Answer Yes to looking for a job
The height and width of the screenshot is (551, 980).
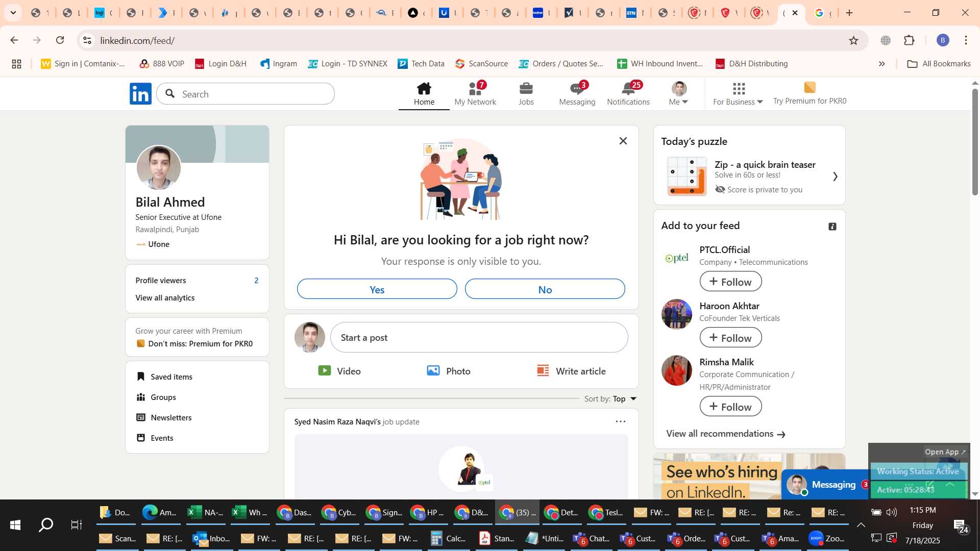377,289
